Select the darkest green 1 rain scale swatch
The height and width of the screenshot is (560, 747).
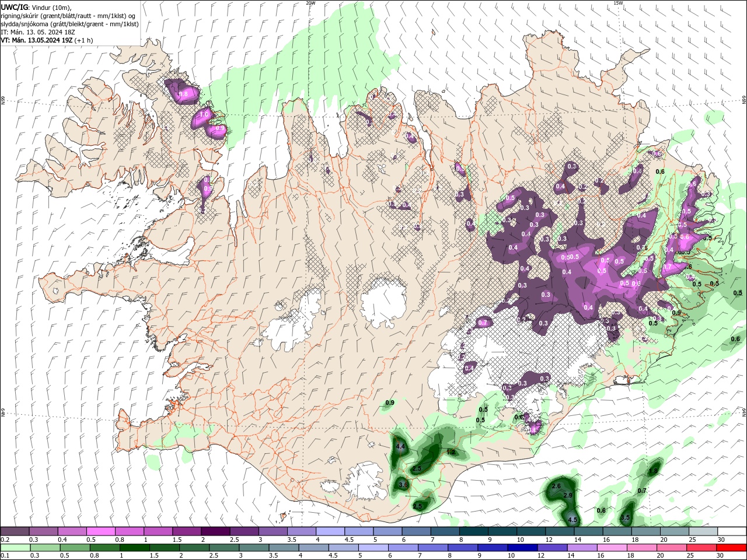pyautogui.click(x=134, y=548)
